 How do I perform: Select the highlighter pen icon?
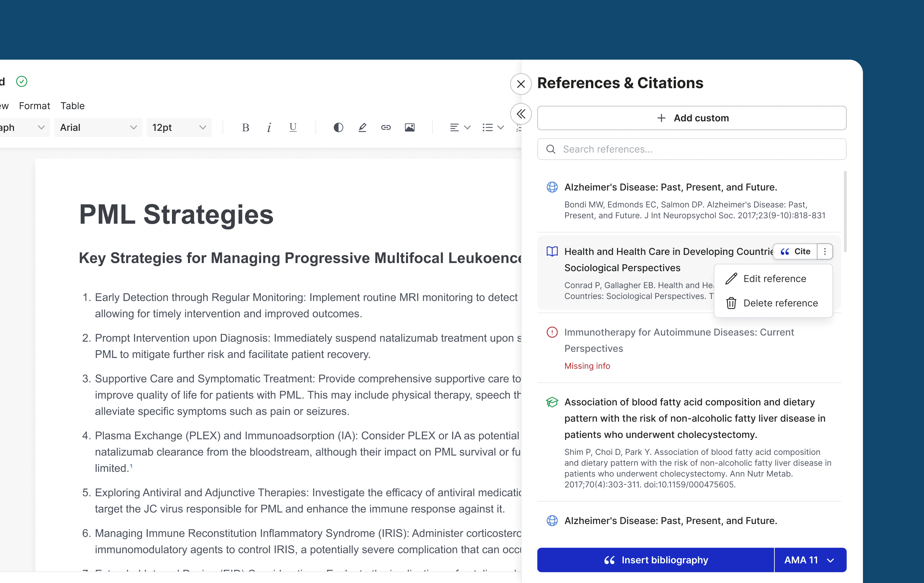click(x=362, y=127)
